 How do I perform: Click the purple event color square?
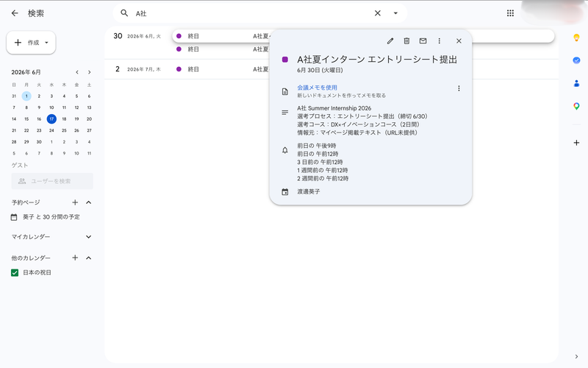coord(285,60)
